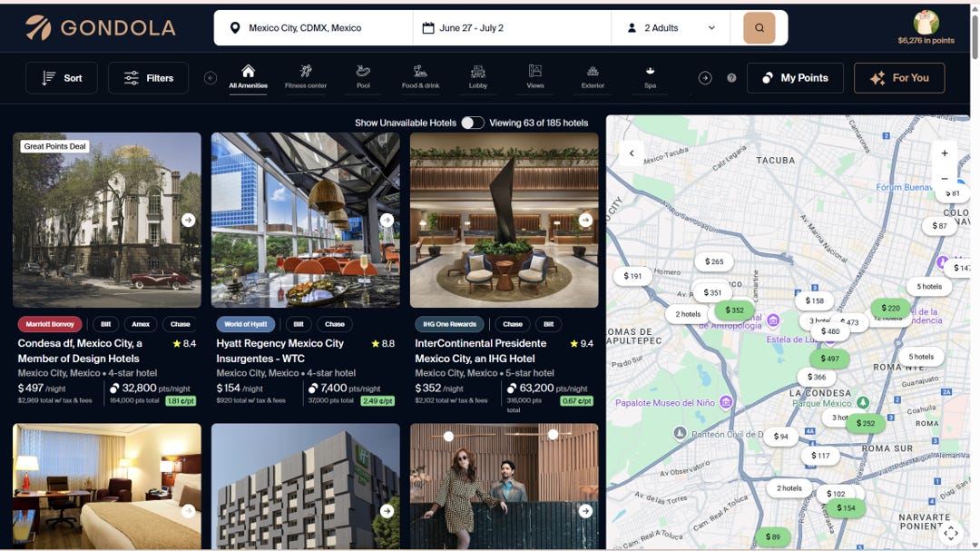
Task: Next photo arrow on the Condesa df card
Action: pyautogui.click(x=188, y=220)
